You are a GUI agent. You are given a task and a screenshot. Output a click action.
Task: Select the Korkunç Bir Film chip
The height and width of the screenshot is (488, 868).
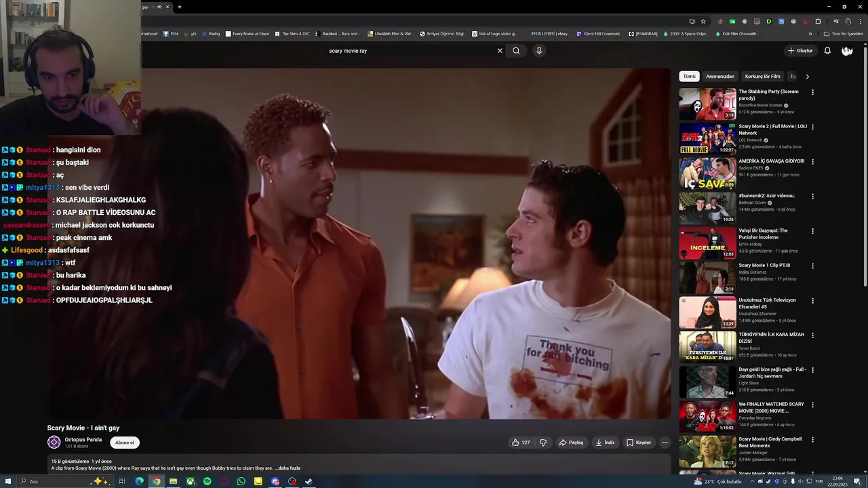[762, 77]
